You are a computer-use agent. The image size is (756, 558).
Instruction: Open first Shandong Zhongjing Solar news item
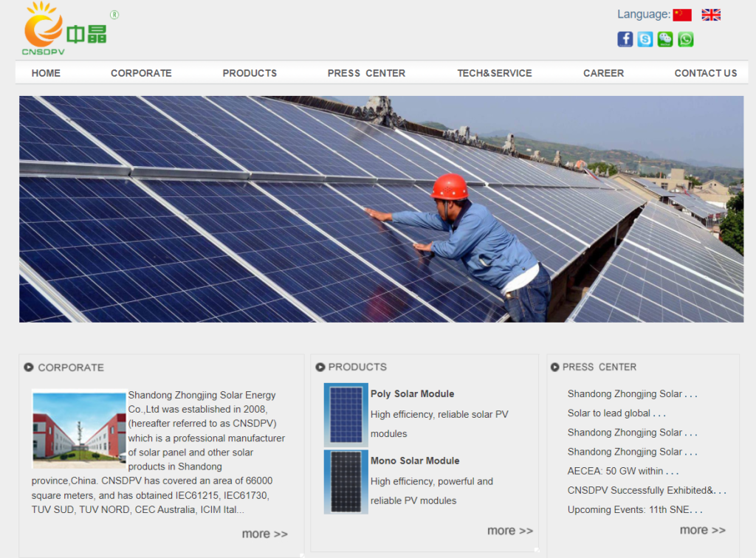coord(632,393)
